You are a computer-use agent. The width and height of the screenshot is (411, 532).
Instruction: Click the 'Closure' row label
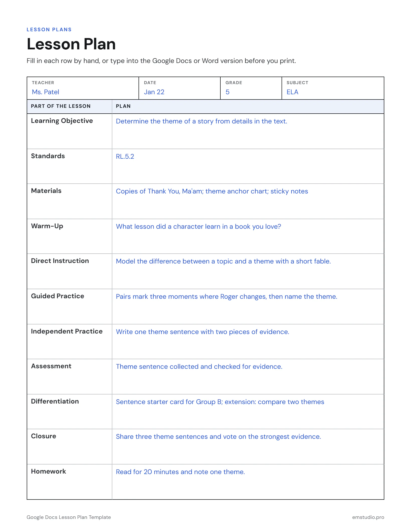click(44, 436)
